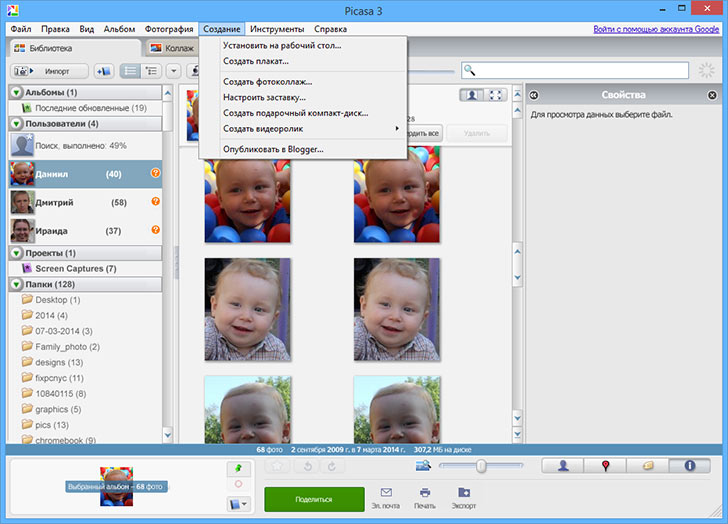Choose Настроить заставку menu item

(303, 97)
